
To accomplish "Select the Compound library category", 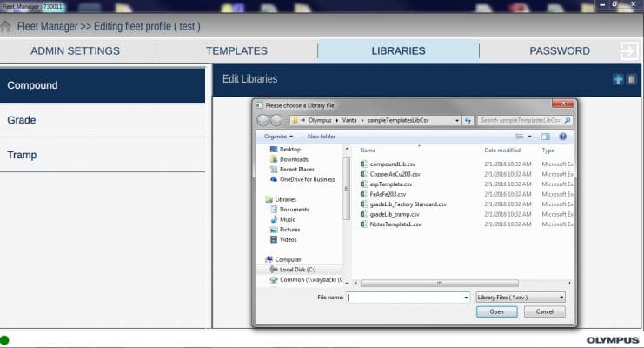I will pos(103,85).
